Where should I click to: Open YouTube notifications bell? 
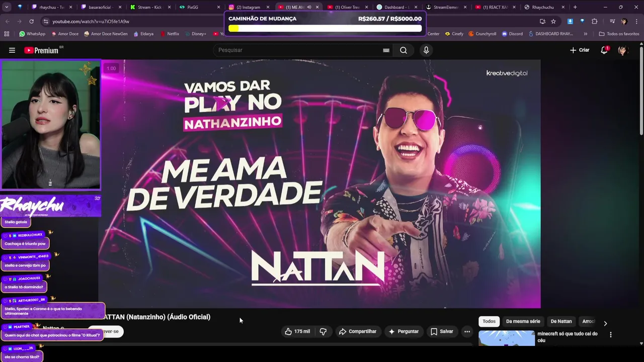604,50
